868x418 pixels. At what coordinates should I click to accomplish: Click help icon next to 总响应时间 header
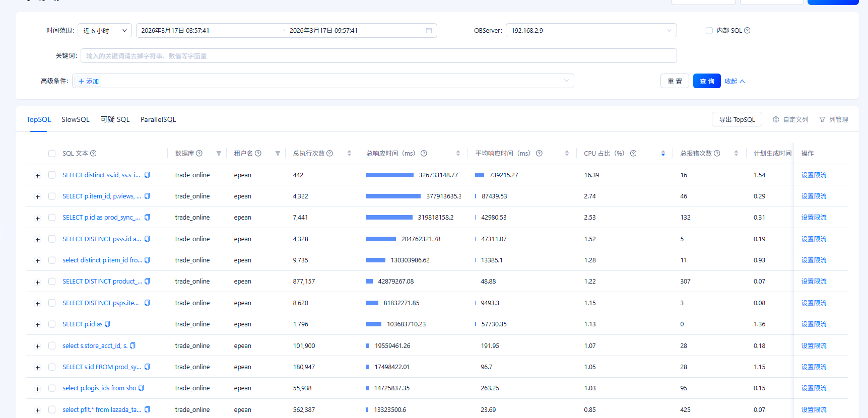424,154
